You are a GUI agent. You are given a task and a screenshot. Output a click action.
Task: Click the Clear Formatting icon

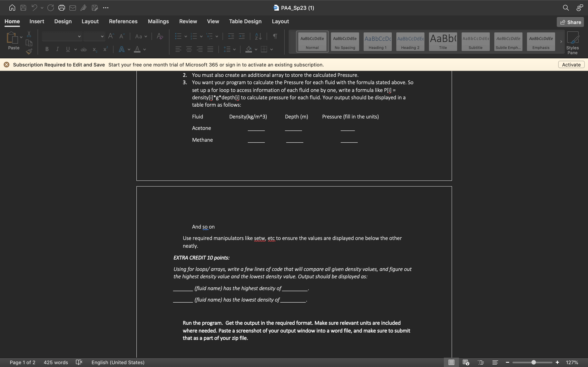pyautogui.click(x=160, y=36)
